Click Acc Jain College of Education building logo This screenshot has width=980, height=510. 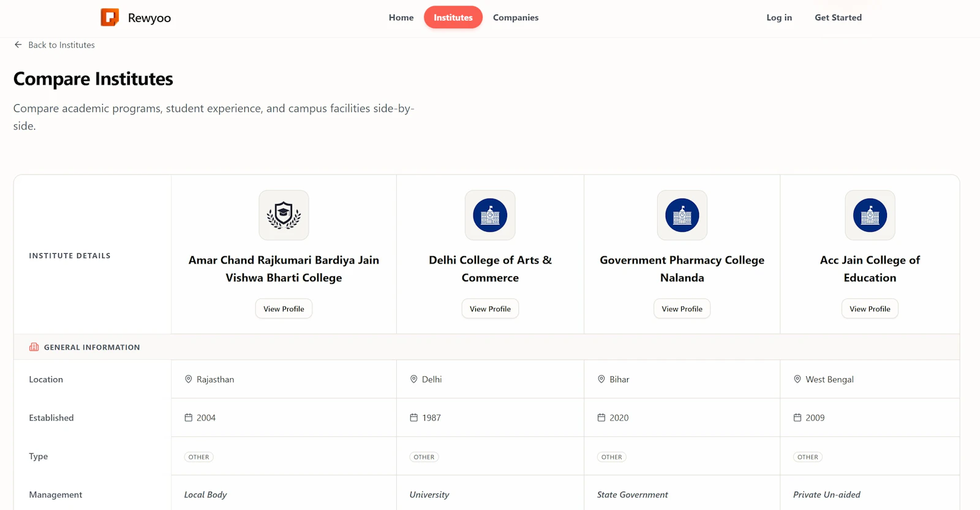click(870, 215)
